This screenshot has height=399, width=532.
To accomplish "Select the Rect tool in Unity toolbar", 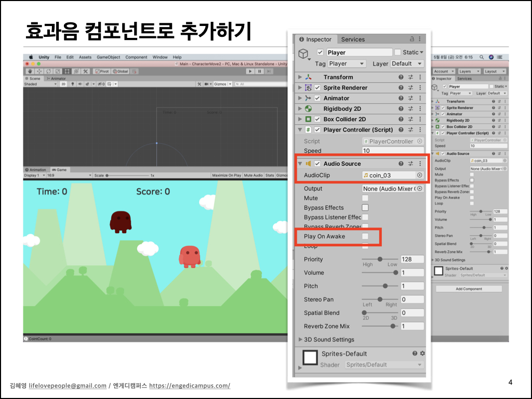I will click(x=67, y=71).
